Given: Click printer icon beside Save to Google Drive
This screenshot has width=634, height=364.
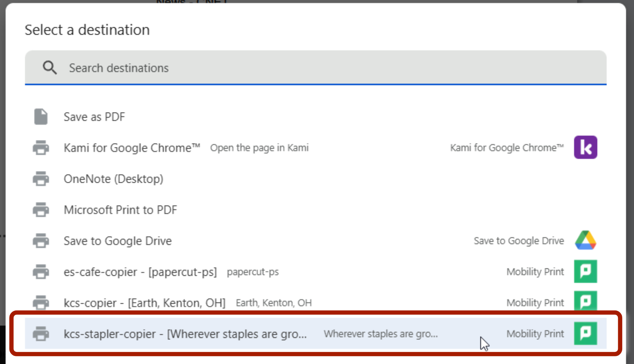Looking at the screenshot, I should click(41, 241).
